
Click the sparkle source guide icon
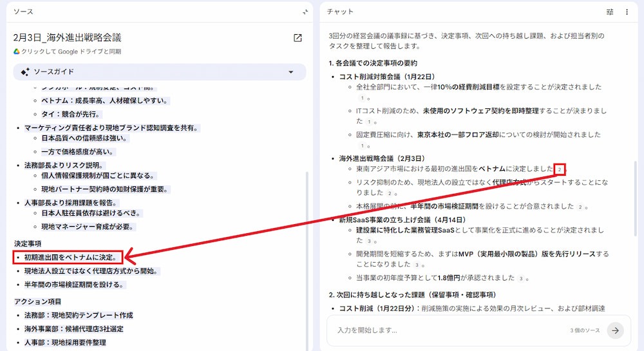25,72
